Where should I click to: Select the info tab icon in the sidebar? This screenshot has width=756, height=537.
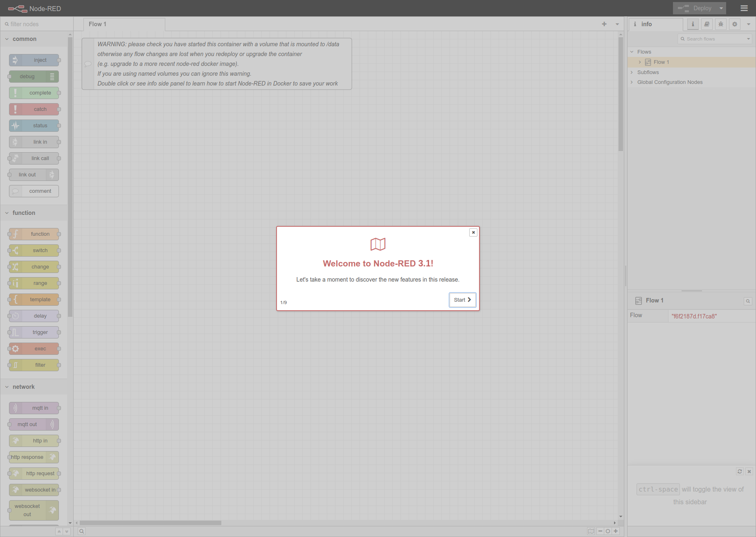(693, 24)
